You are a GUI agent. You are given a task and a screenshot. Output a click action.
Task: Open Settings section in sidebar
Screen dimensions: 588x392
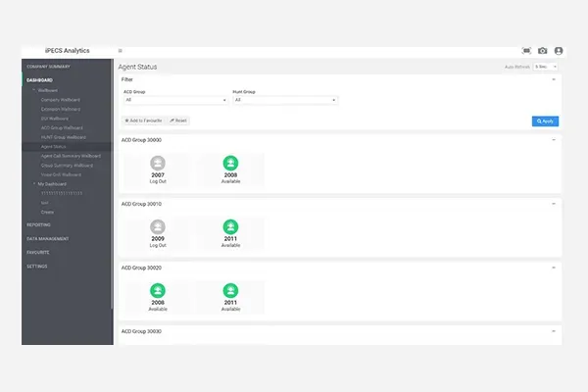(x=37, y=267)
